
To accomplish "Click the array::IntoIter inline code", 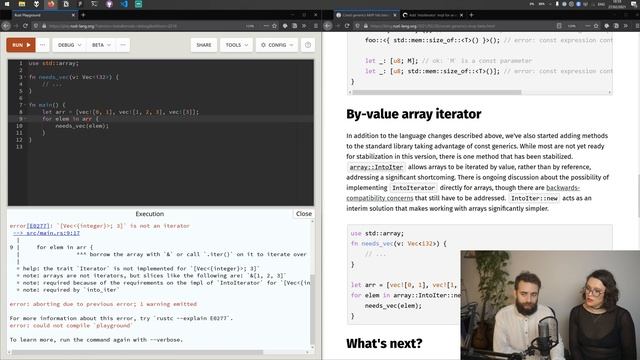I will click(376, 167).
